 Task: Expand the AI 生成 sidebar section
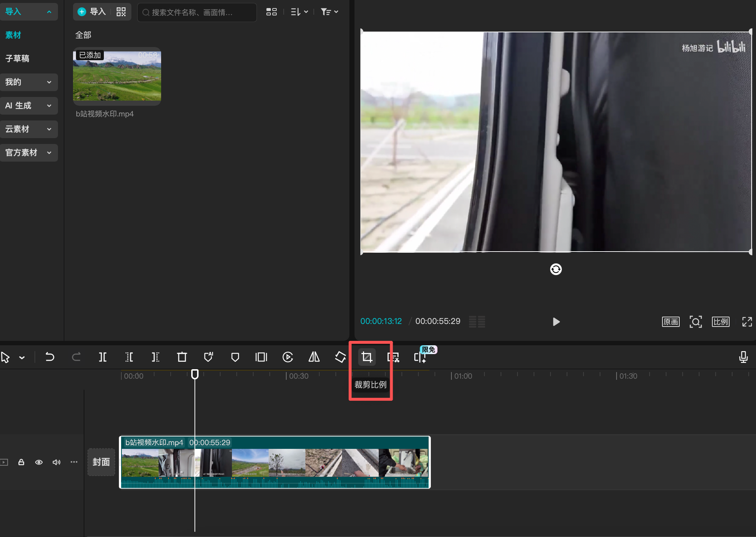pos(29,106)
